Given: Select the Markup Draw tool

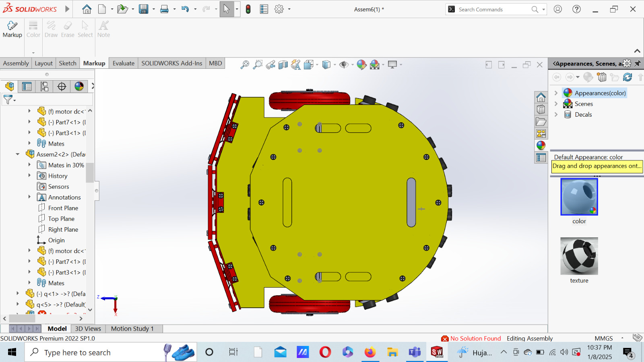Looking at the screenshot, I should [x=51, y=28].
